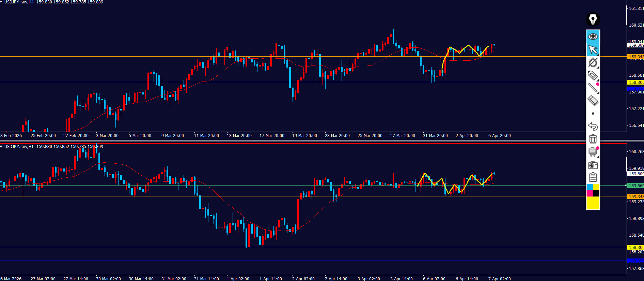Click the pen nib drawing tool logo
Screen dimensions: 644x281
(593, 19)
